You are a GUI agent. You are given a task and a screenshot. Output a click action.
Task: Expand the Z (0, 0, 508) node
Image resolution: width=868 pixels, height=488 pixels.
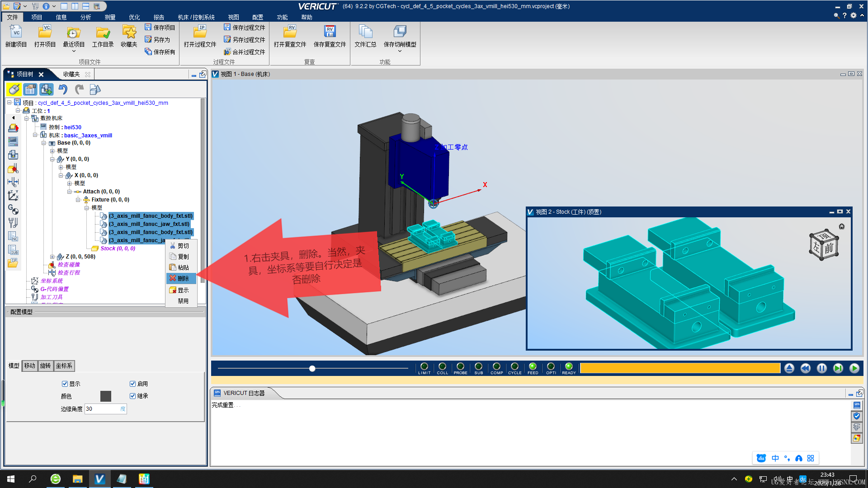coord(52,257)
